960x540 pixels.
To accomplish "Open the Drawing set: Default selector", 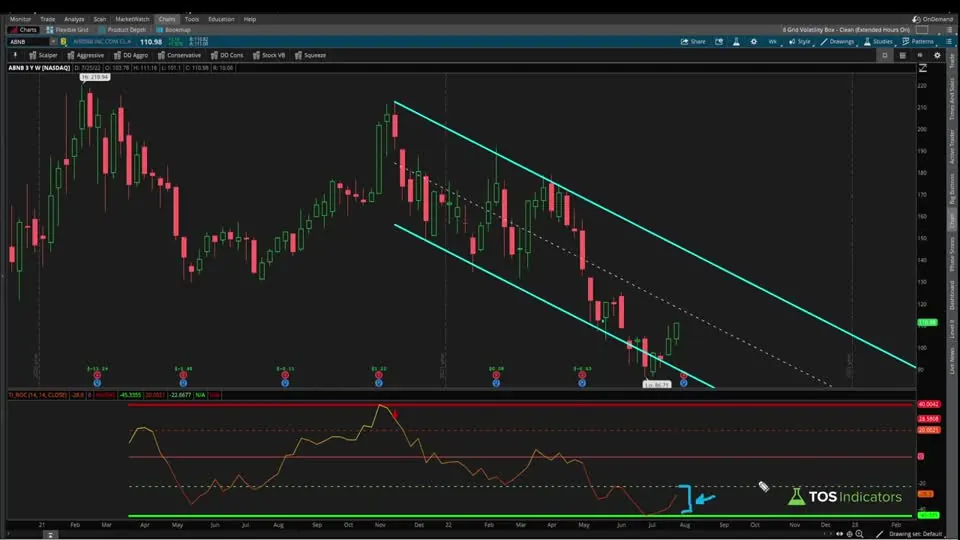I will (915, 534).
